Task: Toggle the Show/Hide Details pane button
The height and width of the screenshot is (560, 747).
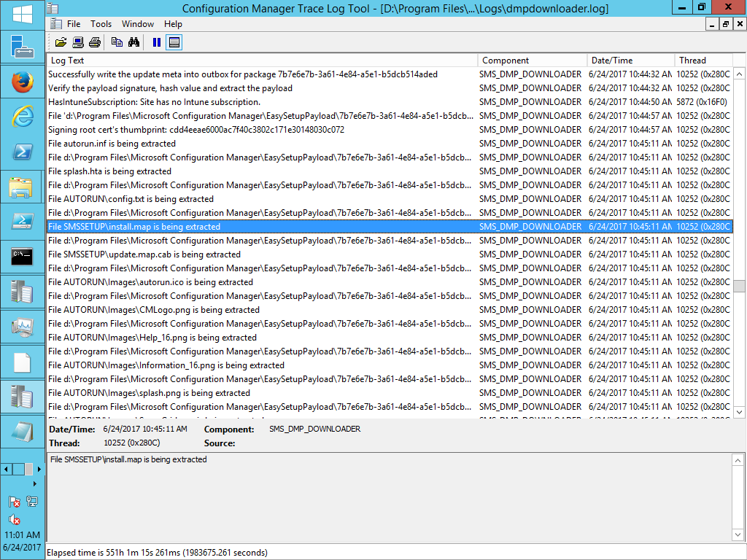Action: click(174, 42)
